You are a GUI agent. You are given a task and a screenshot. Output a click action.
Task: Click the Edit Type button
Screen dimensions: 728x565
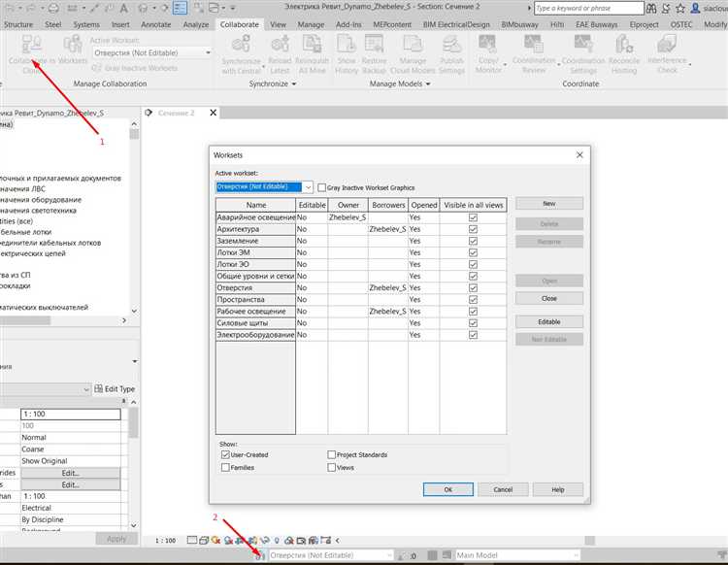pyautogui.click(x=115, y=389)
